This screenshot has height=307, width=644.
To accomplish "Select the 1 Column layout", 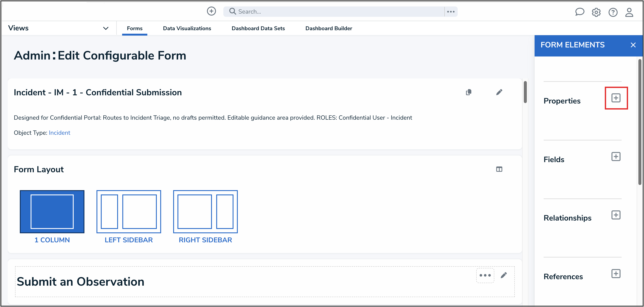I will click(x=52, y=212).
